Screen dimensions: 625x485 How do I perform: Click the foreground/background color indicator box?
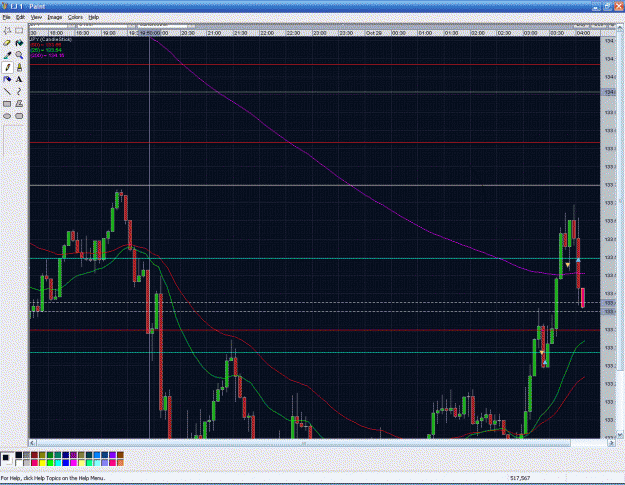(x=7, y=459)
